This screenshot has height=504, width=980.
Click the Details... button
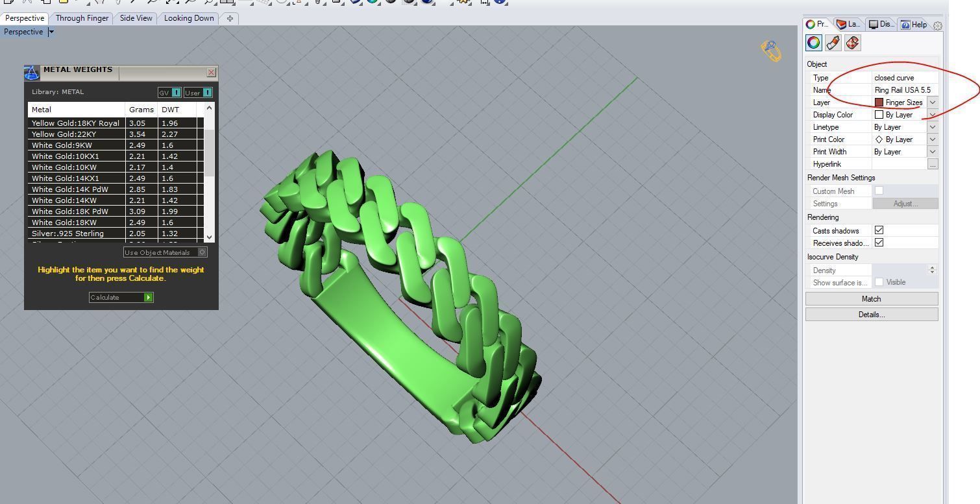[x=872, y=314]
